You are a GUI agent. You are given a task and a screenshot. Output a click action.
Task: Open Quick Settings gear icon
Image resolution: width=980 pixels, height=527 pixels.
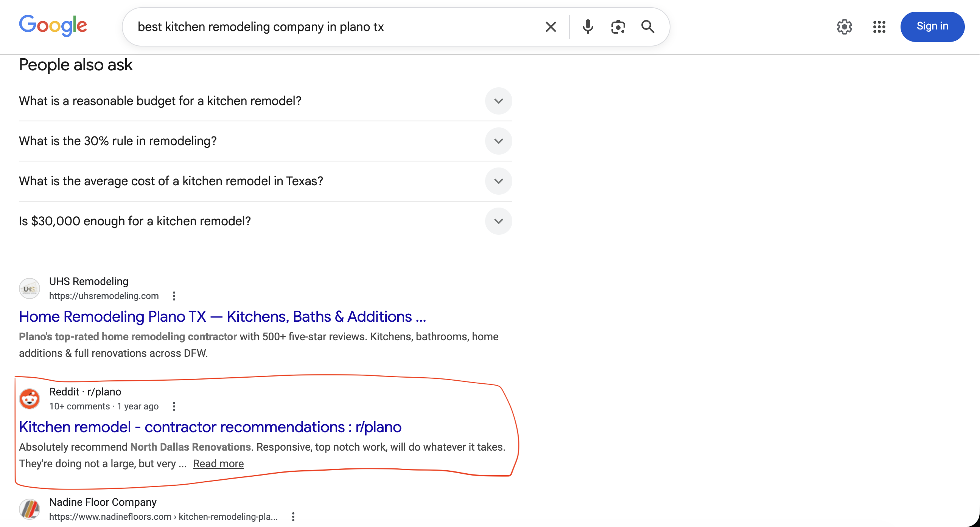[844, 27]
